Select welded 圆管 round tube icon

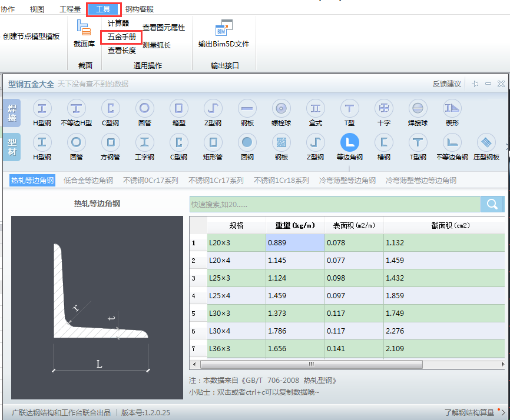(x=144, y=108)
